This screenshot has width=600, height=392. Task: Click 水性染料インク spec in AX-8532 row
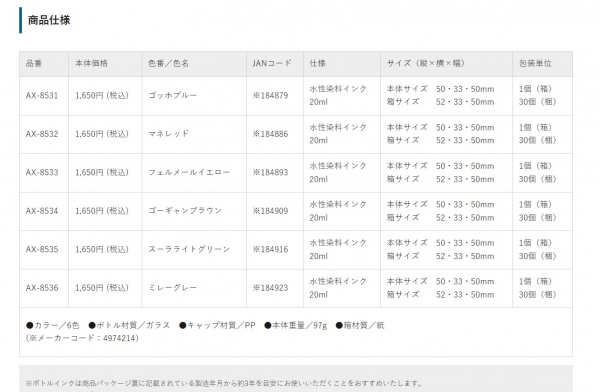click(338, 127)
